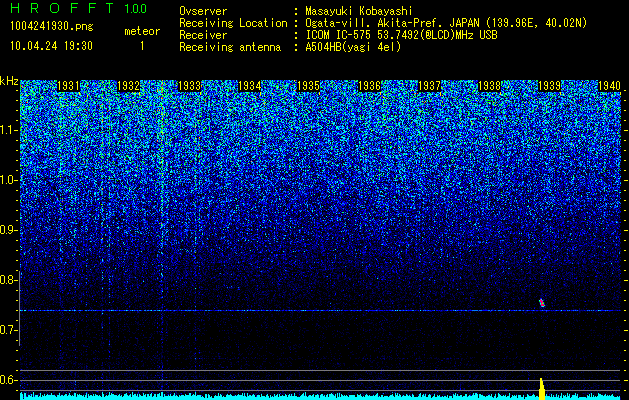Click the 1937 time marker

tap(429, 86)
